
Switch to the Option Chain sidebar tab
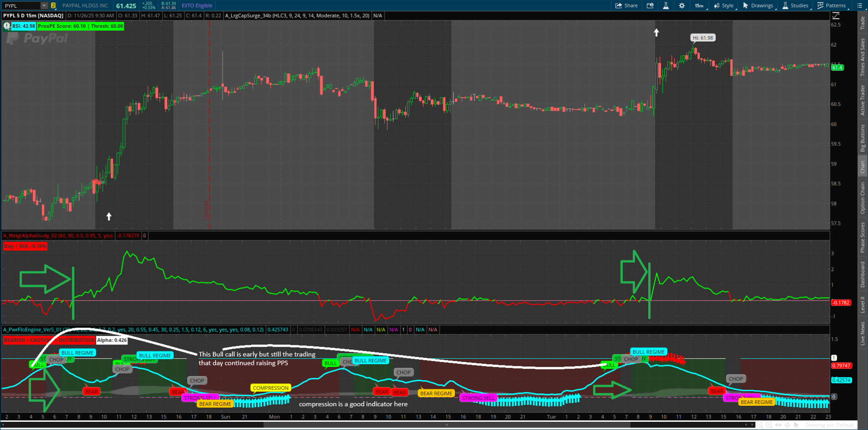863,197
